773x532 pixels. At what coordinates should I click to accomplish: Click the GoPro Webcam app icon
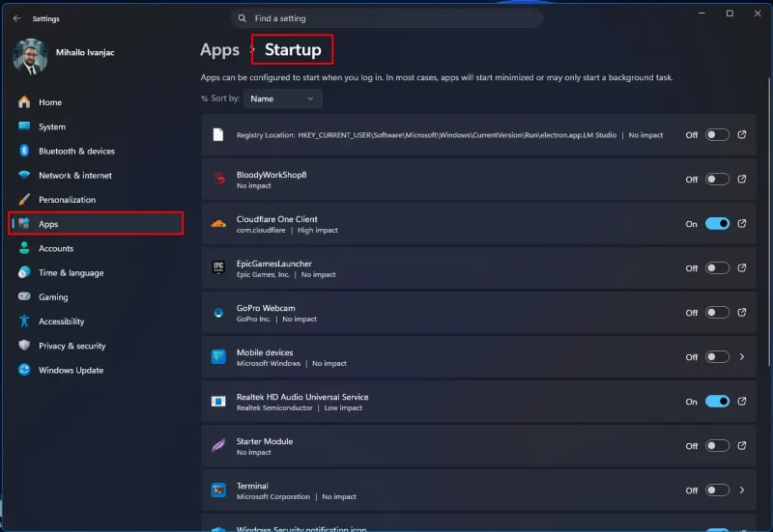(218, 312)
